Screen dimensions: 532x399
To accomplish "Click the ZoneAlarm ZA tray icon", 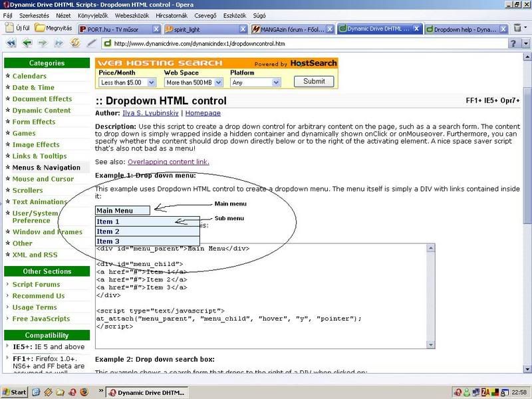I will click(485, 392).
